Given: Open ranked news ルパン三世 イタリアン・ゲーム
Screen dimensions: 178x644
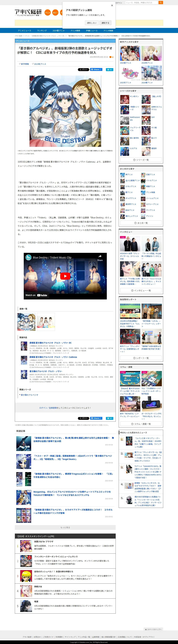Looking at the screenshot, I should pyautogui.click(x=148, y=443).
